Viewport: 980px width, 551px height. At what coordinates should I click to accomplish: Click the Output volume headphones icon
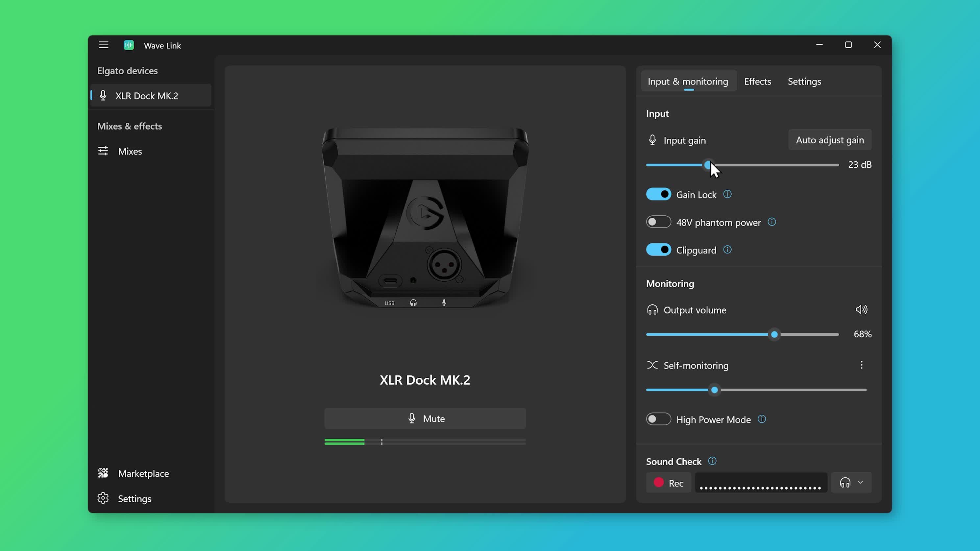(652, 310)
